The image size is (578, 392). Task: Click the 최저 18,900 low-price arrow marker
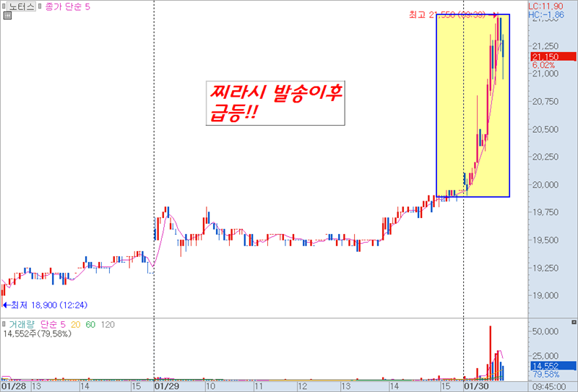click(6, 305)
